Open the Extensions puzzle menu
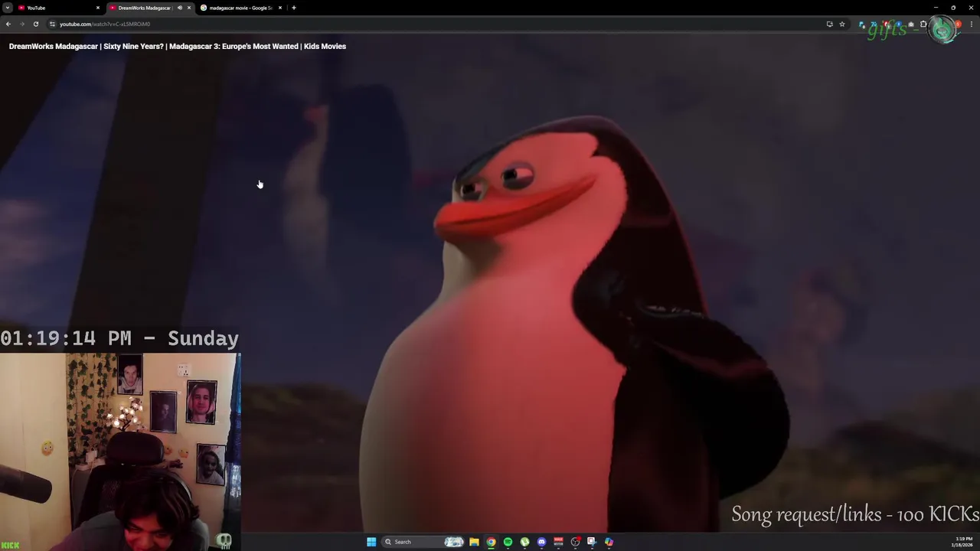This screenshot has height=551, width=980. (x=923, y=24)
